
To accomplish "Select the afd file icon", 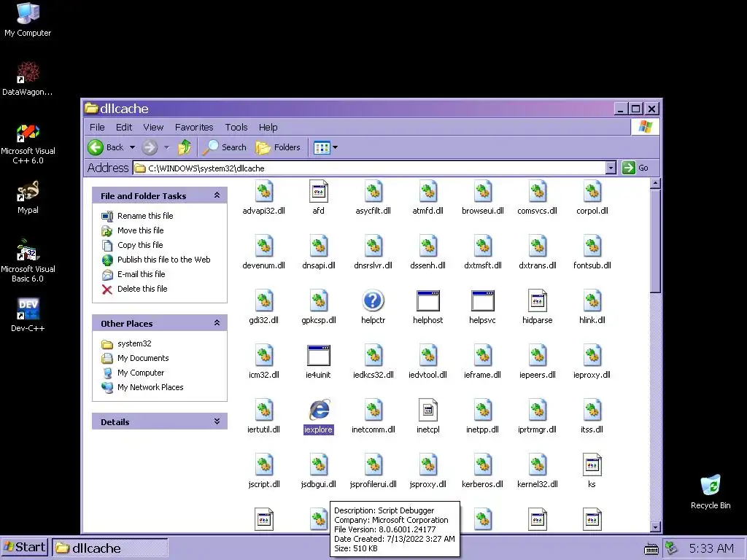I will pos(318,192).
